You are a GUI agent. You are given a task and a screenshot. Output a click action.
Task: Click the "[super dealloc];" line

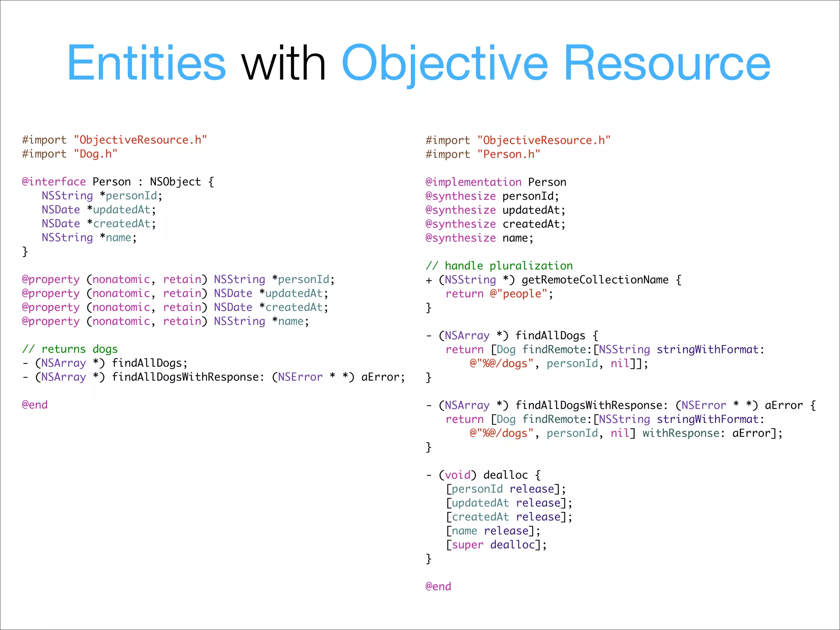(x=497, y=545)
